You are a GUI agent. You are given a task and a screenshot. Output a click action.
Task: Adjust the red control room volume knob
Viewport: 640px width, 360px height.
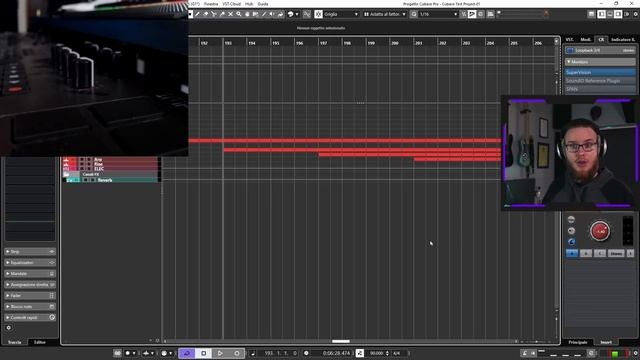pyautogui.click(x=600, y=231)
